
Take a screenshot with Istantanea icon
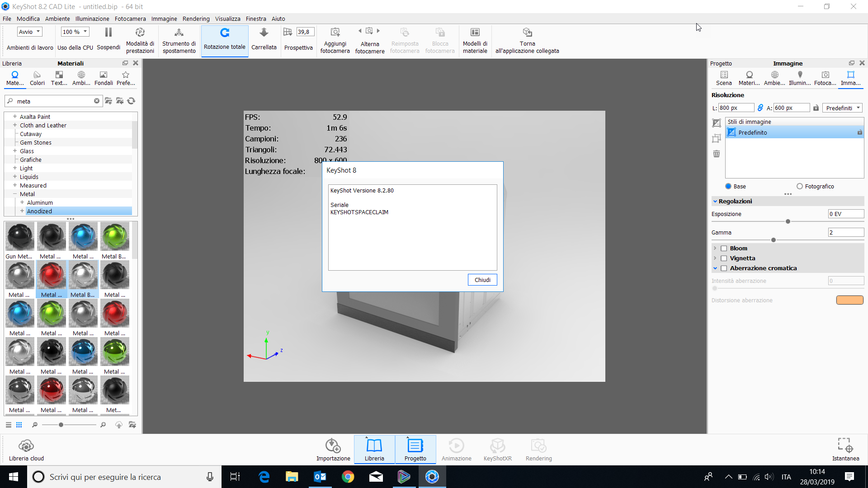point(845,445)
